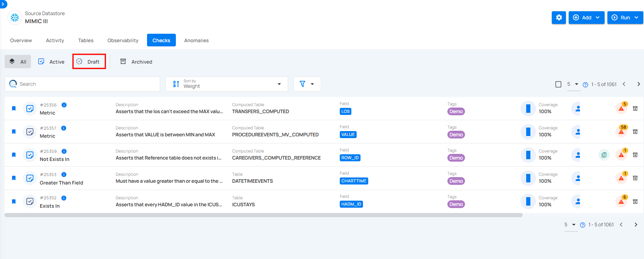Viewport: 644px width, 259px height.
Task: Archive check #25353 via archive icon
Action: point(635,178)
